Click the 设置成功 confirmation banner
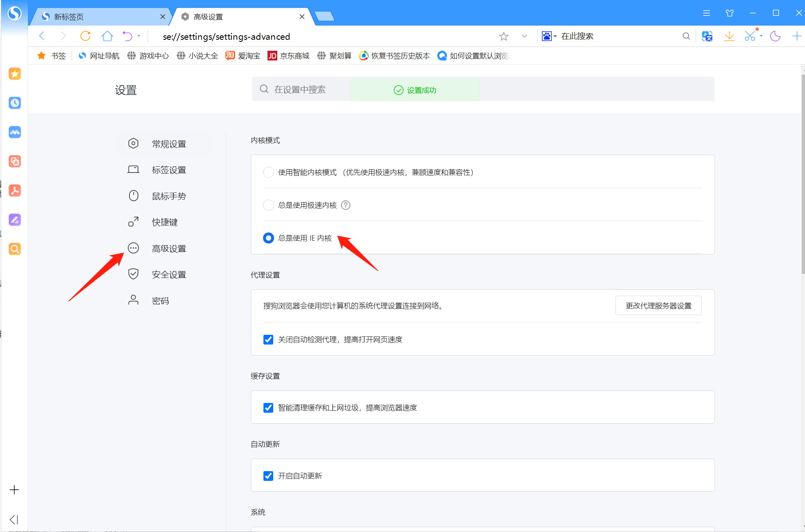805x532 pixels. [415, 90]
